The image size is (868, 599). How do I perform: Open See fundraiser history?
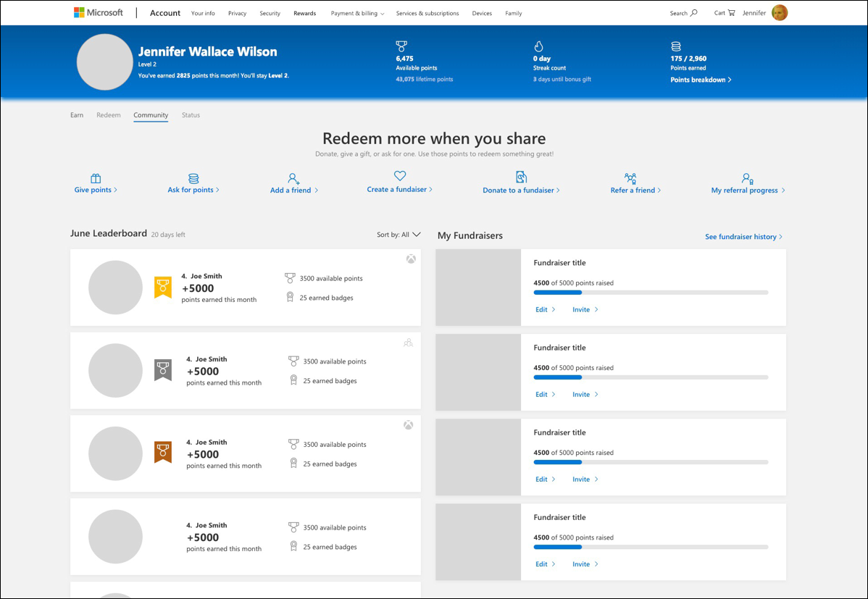743,236
